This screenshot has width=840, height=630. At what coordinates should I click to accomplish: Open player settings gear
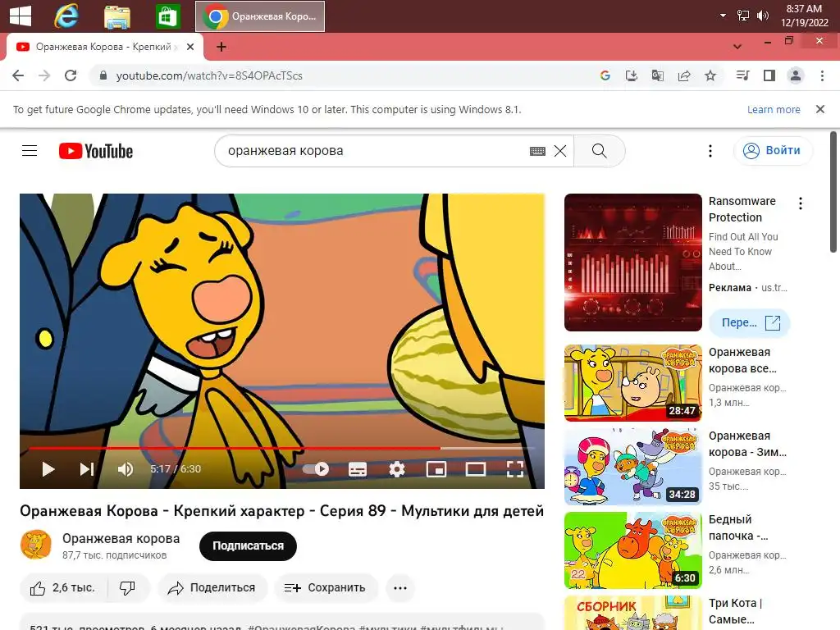[x=397, y=469]
